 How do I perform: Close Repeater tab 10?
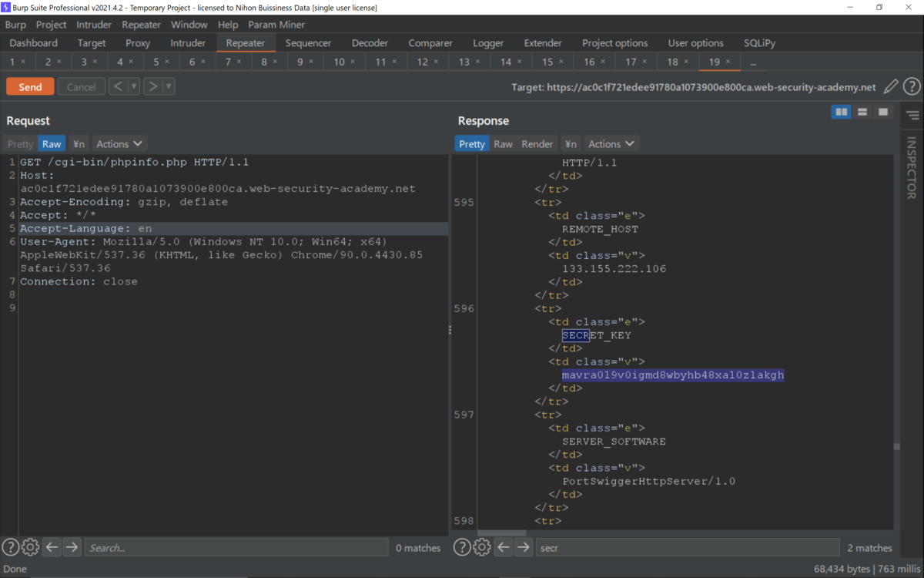(353, 62)
